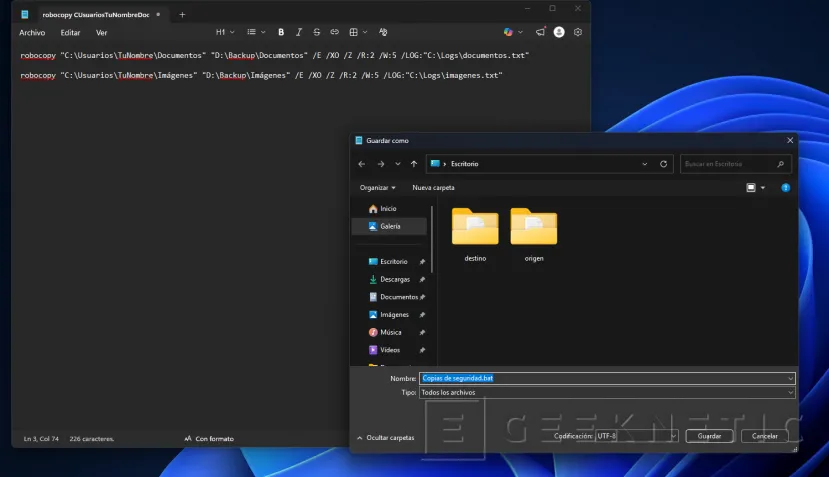
Task: Click the Guardar button
Action: 709,436
